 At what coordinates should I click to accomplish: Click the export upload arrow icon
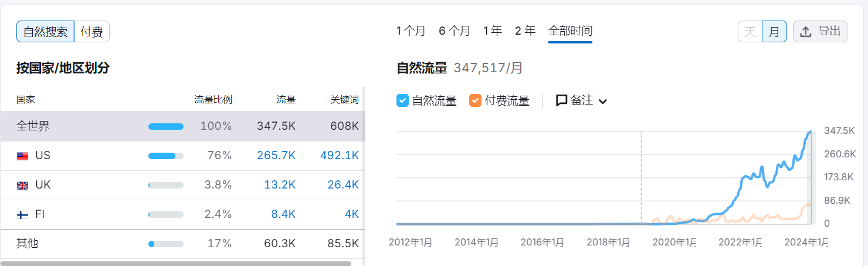(806, 32)
